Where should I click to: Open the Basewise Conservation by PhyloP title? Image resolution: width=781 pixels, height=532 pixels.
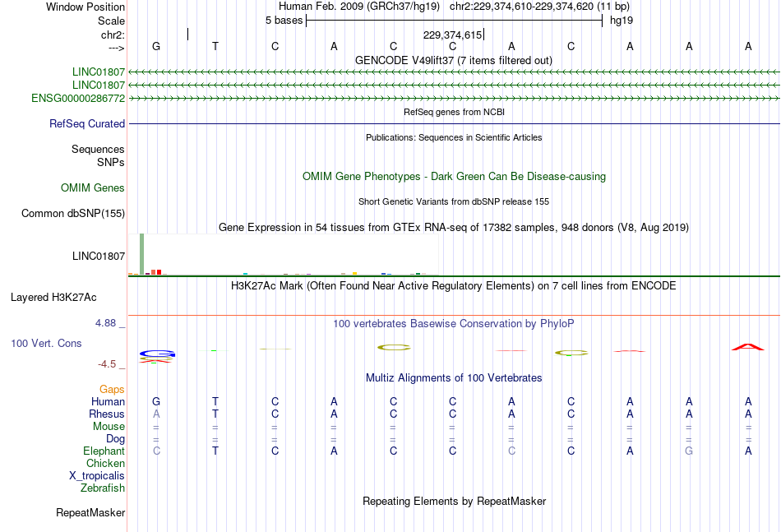pos(454,324)
